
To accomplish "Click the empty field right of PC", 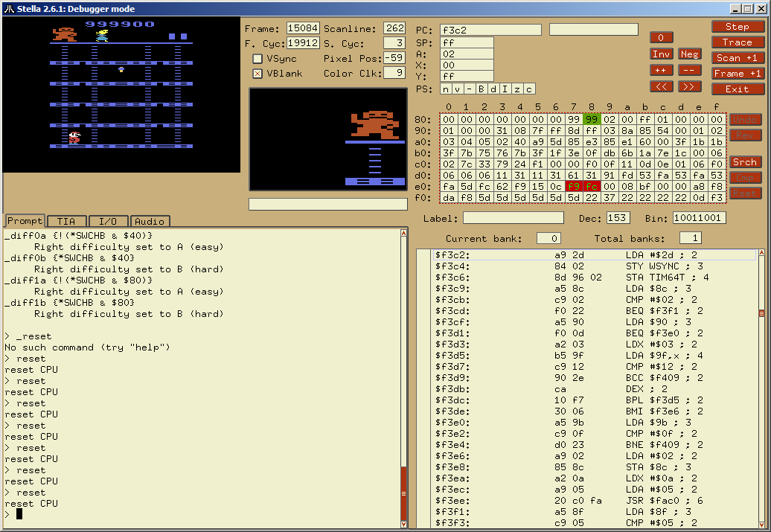I will [593, 30].
